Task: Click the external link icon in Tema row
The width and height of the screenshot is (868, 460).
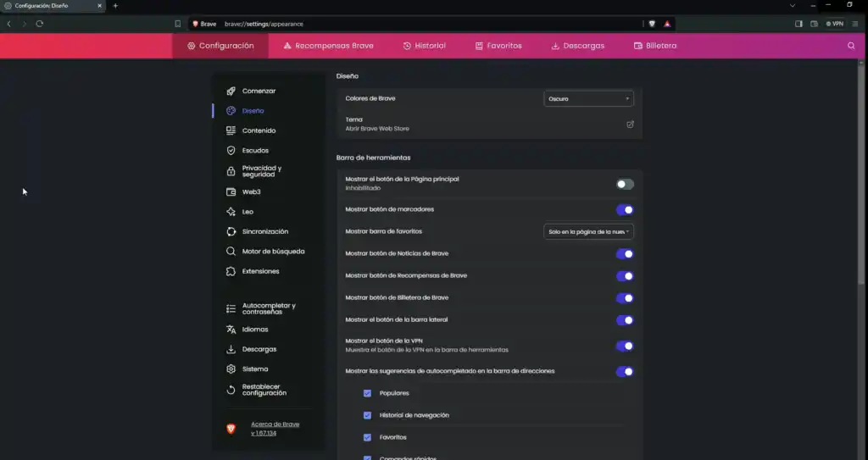Action: coord(630,125)
